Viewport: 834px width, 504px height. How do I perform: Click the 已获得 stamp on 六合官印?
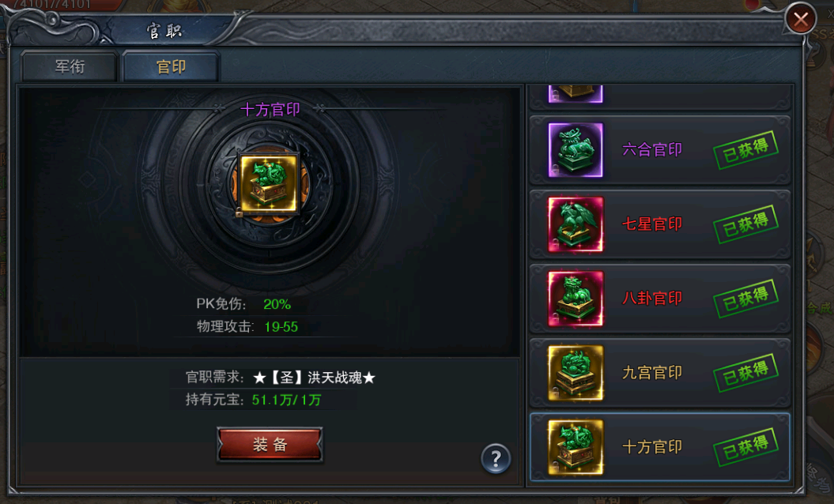[x=745, y=150]
